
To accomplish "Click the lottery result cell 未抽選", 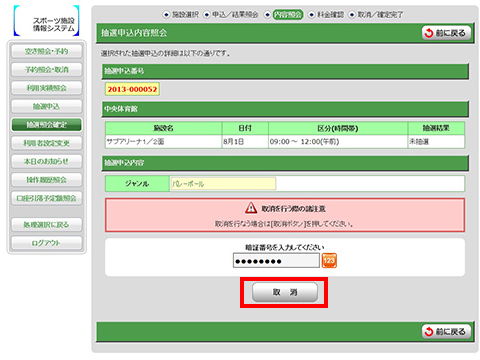I will click(436, 142).
